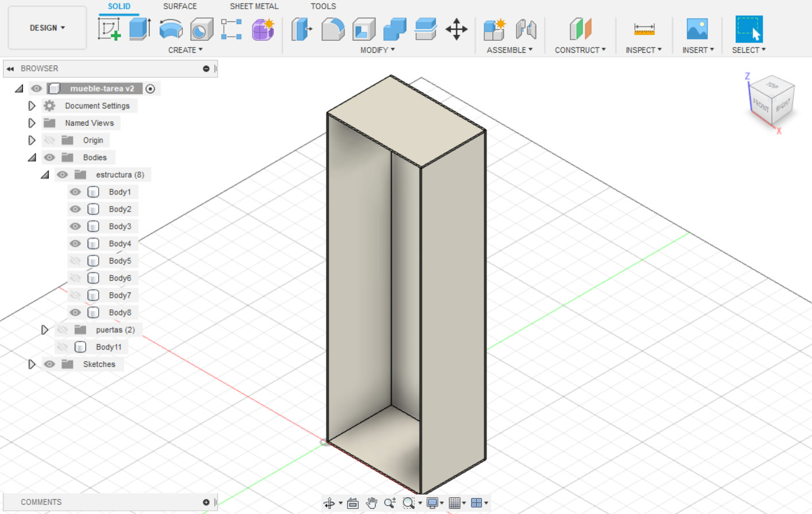The height and width of the screenshot is (514, 812).
Task: Show the puertas folder visibility
Action: [x=63, y=330]
